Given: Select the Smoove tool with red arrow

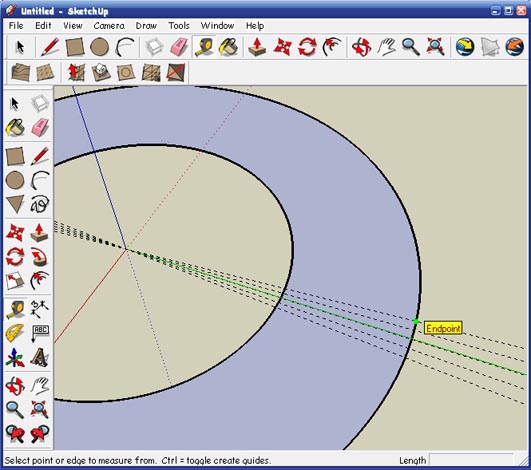Looking at the screenshot, I should [76, 72].
